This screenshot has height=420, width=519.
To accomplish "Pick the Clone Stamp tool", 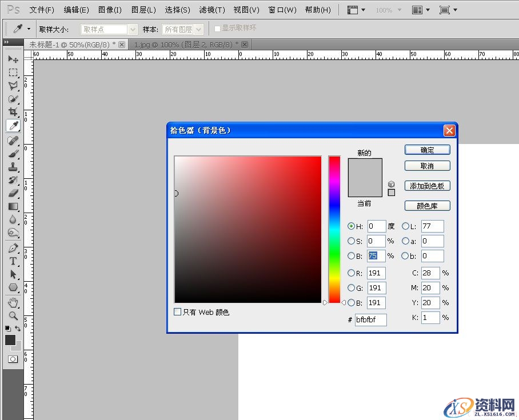I will point(13,167).
